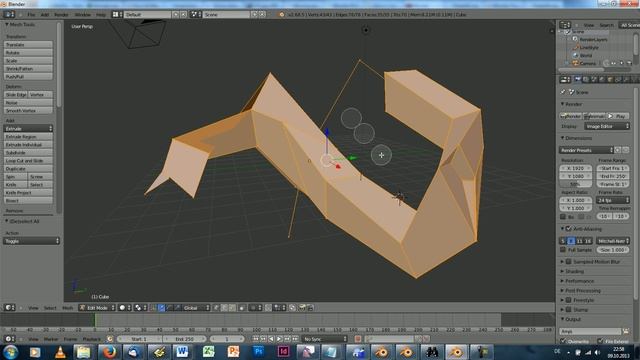The width and height of the screenshot is (640, 360).
Task: Click the Loop Cut and Slide button
Action: point(28,161)
